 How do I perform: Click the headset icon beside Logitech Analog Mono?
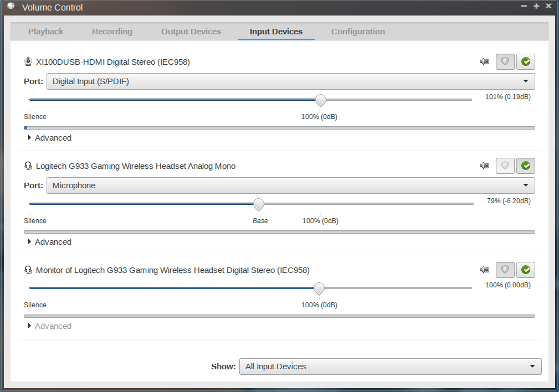[x=28, y=166]
